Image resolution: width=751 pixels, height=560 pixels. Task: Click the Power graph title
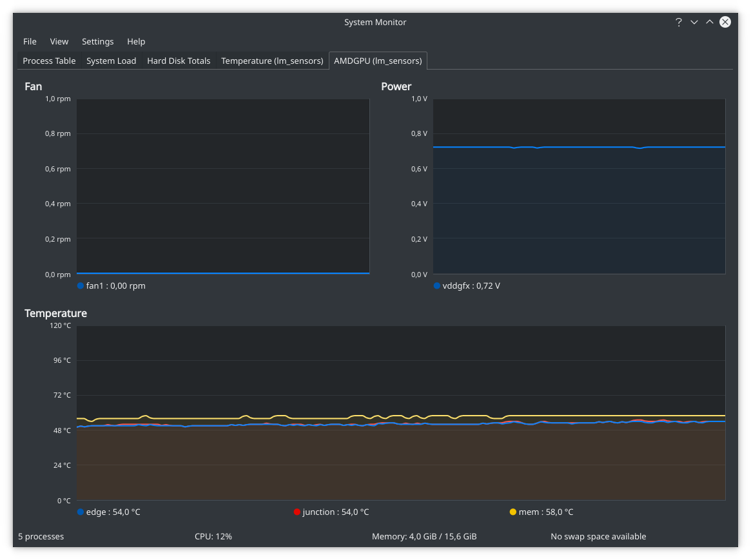pyautogui.click(x=396, y=86)
